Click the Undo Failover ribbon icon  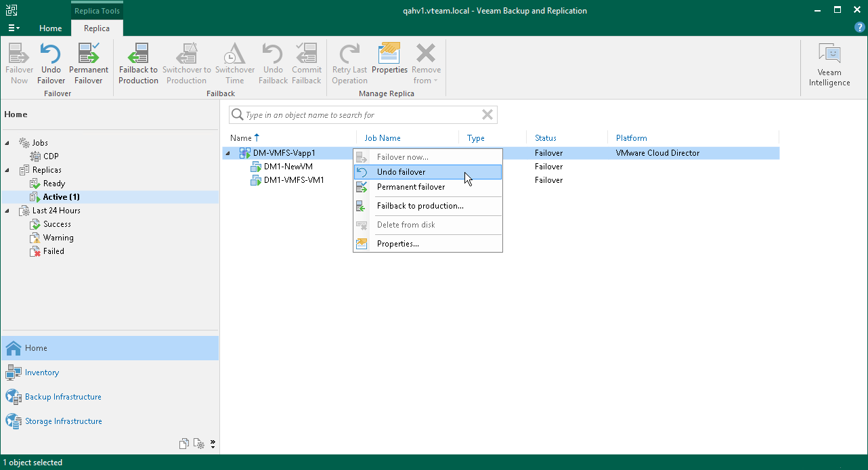(x=51, y=63)
